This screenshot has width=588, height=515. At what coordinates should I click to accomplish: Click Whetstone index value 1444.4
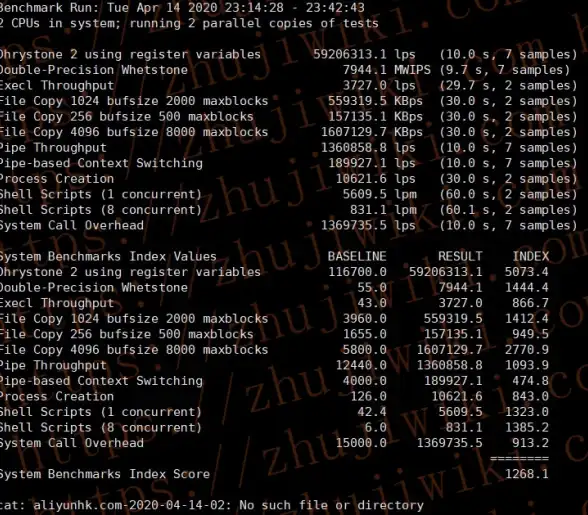tap(526, 288)
